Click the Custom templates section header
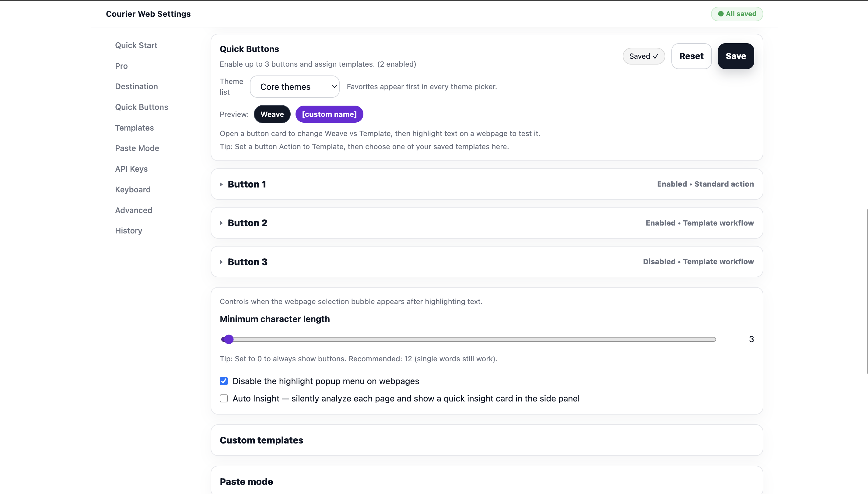 click(261, 440)
